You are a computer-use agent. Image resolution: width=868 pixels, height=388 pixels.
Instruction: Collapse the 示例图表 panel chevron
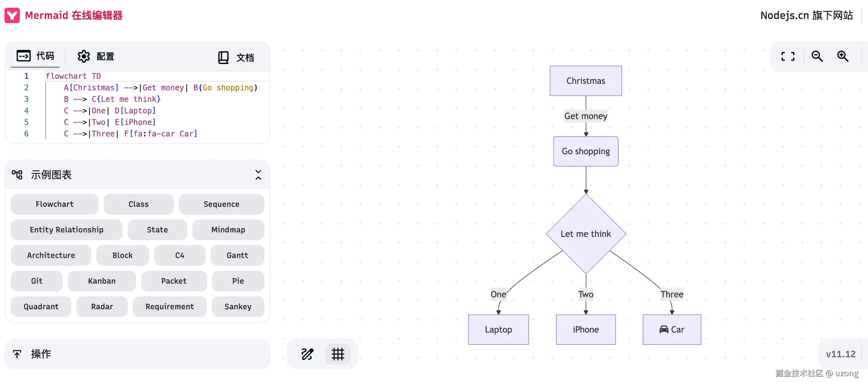click(x=258, y=174)
